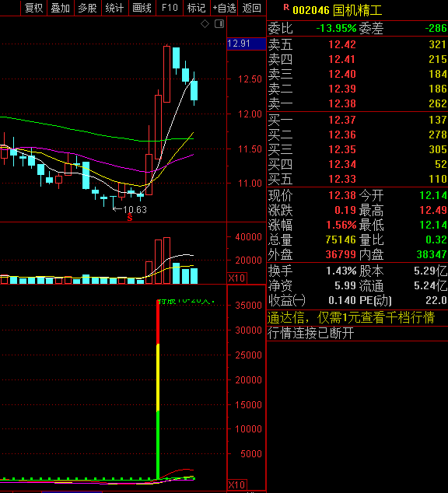Open the 叠加 overlay option

[x=61, y=8]
